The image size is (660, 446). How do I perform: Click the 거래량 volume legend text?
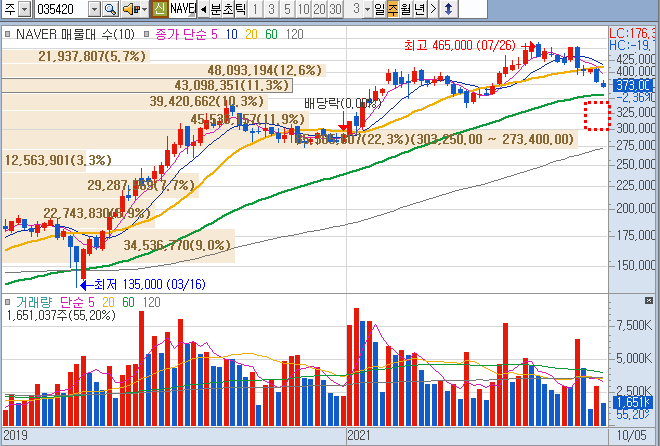(x=34, y=302)
